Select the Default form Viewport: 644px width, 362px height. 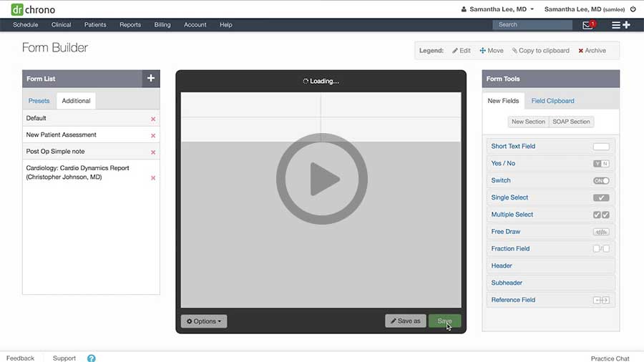91,118
